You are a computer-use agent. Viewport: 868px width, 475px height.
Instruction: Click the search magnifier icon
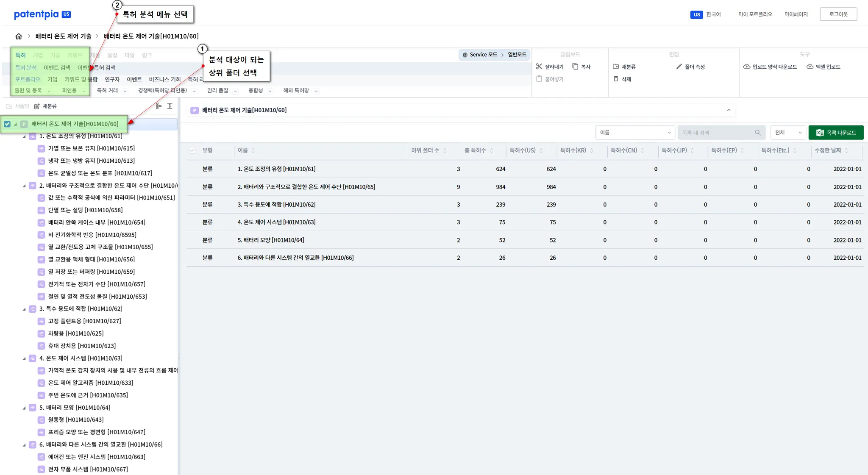pos(758,133)
